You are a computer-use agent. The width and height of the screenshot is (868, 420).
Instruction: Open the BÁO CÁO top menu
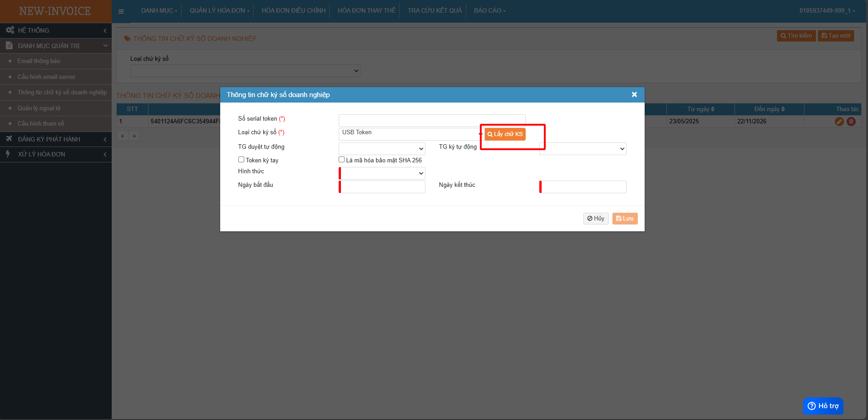[x=489, y=11]
